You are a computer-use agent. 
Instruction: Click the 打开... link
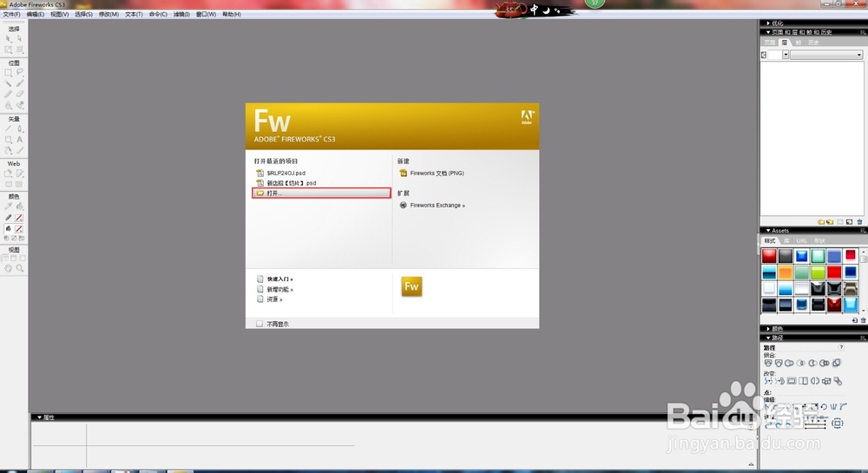click(322, 193)
